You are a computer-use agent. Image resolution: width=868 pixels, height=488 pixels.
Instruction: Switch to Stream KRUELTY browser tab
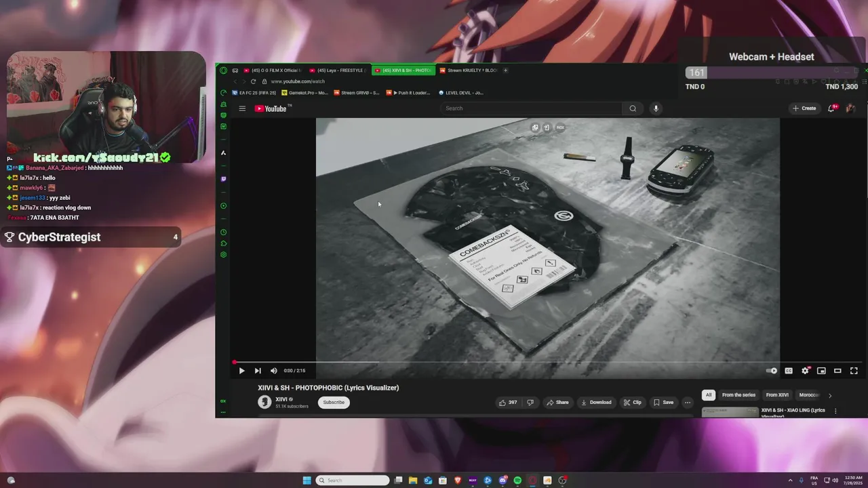(469, 70)
